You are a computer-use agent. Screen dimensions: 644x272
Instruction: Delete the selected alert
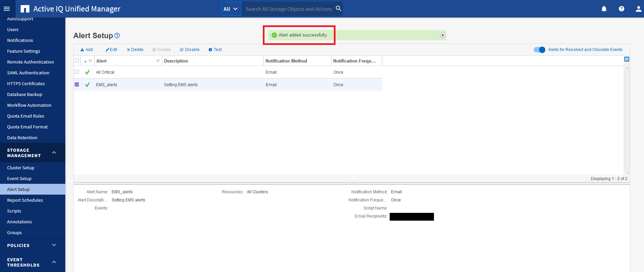135,50
